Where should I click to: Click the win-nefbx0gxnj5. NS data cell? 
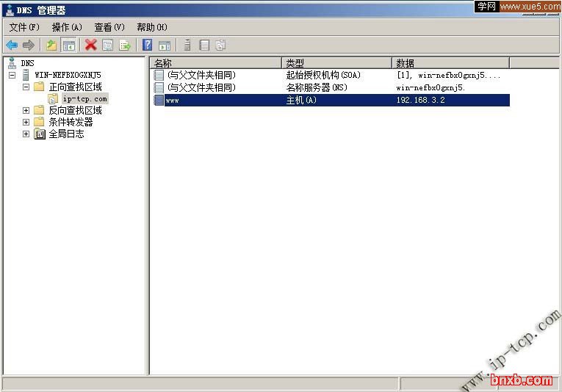click(430, 87)
